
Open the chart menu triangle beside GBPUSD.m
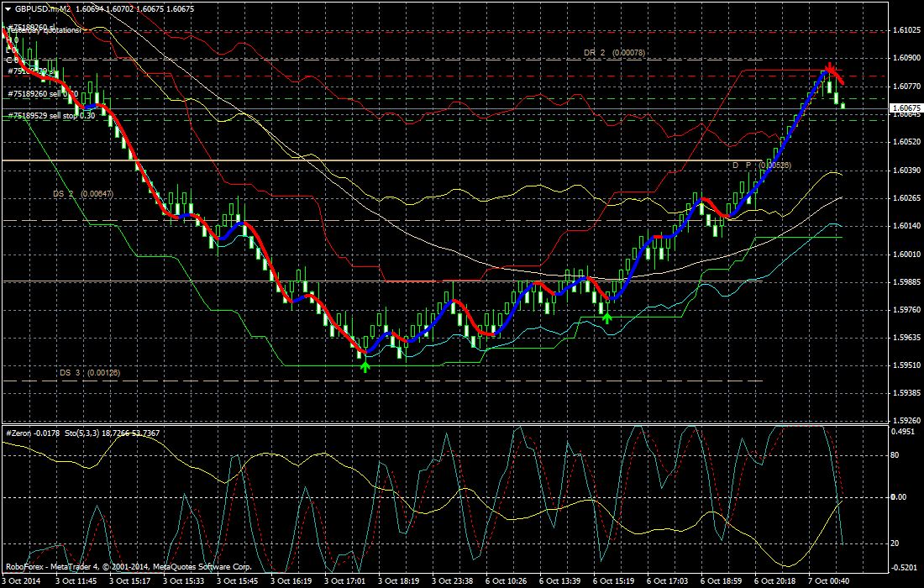point(8,9)
